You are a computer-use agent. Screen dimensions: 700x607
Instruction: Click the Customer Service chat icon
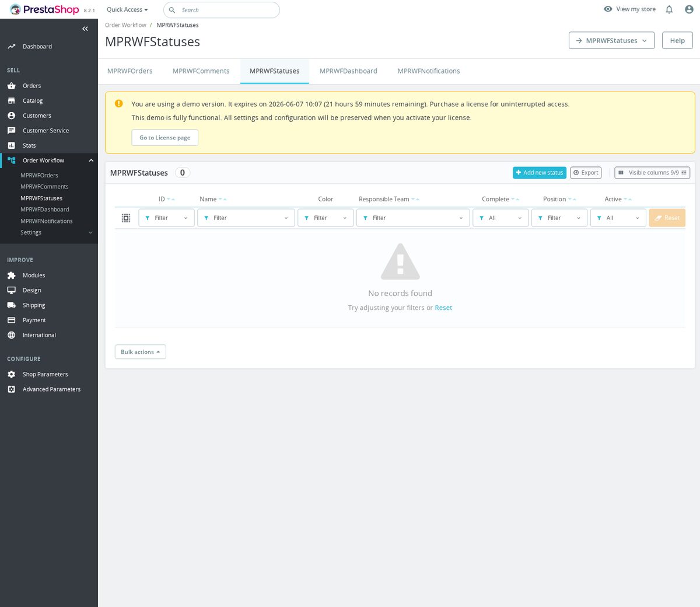pos(11,131)
